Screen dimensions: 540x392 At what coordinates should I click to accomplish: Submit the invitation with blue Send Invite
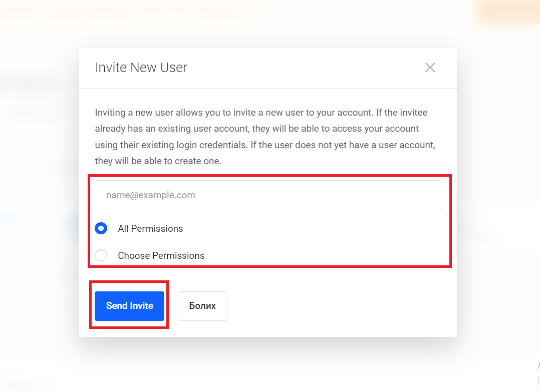point(129,306)
